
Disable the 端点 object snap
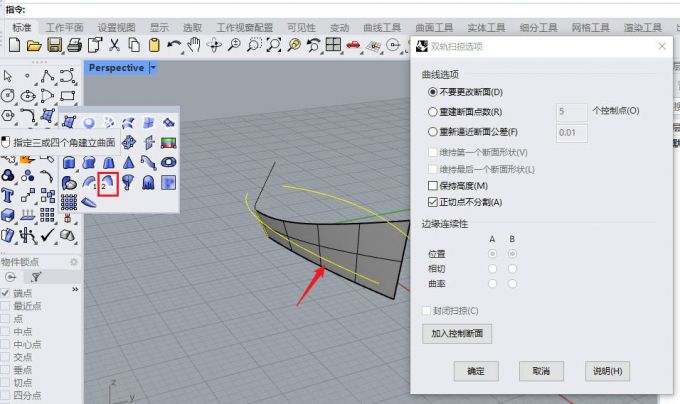click(6, 293)
